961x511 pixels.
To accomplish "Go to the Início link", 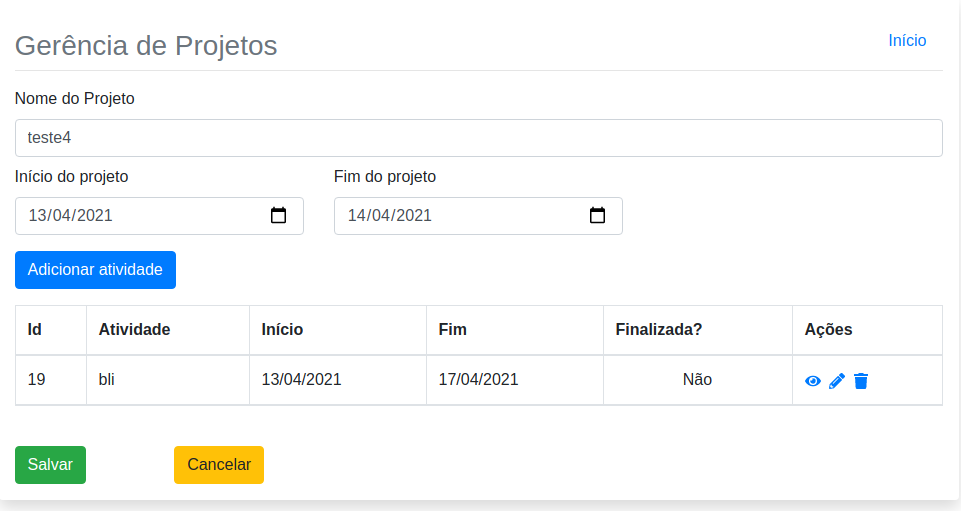I will (x=907, y=40).
